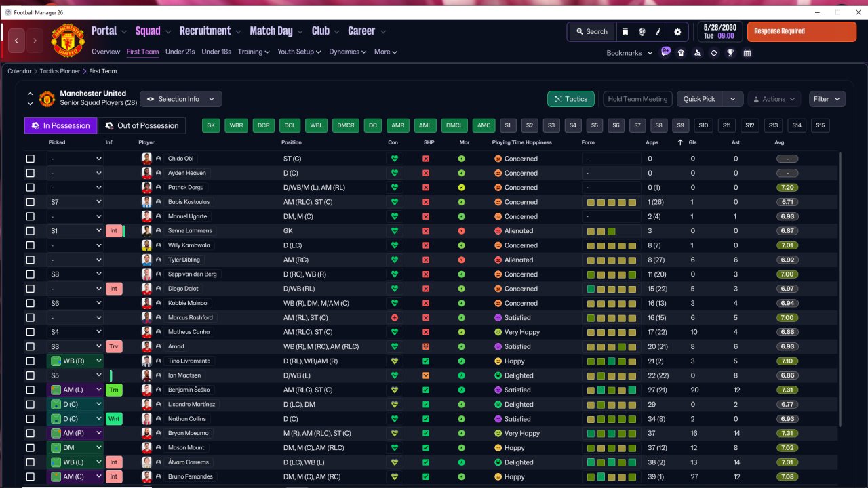Screen dimensions: 868x488
Task: Open the Actions dropdown
Action: (774, 99)
